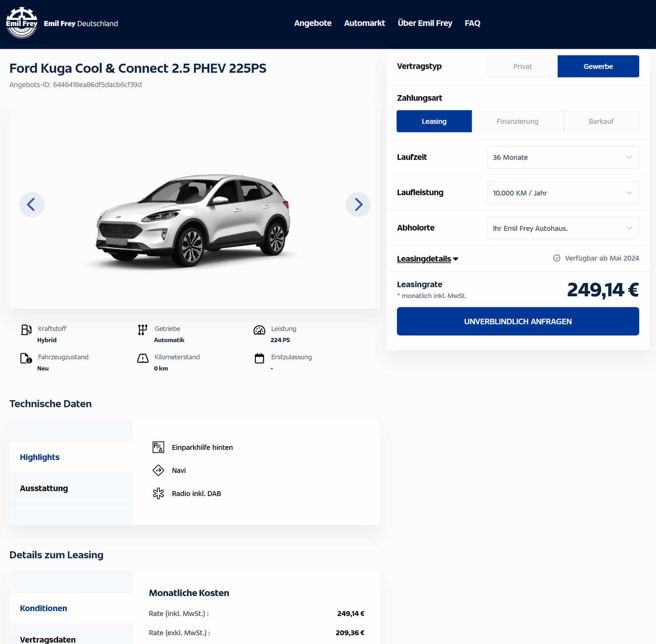Click 'Verfügbar ab Mai 2024' text
Image resolution: width=656 pixels, height=644 pixels.
click(x=602, y=258)
